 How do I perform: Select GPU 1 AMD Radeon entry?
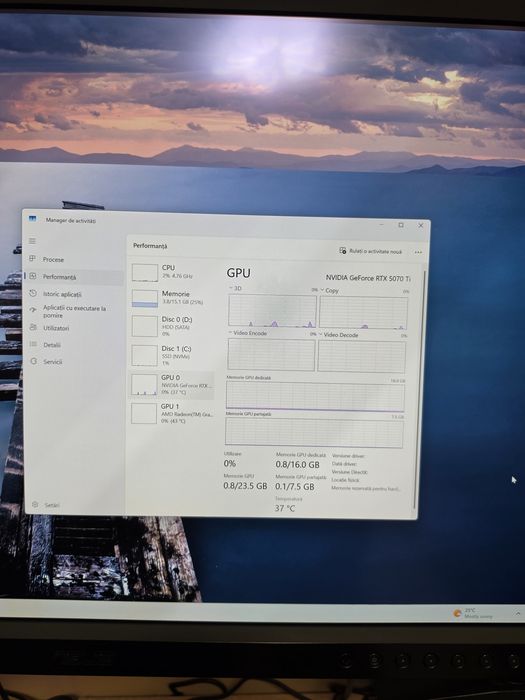click(x=172, y=413)
